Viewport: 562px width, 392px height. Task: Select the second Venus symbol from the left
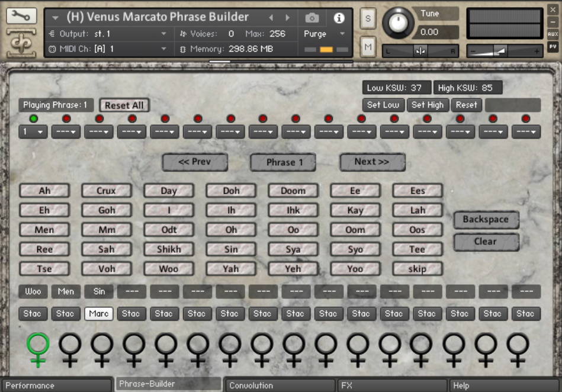(70, 349)
